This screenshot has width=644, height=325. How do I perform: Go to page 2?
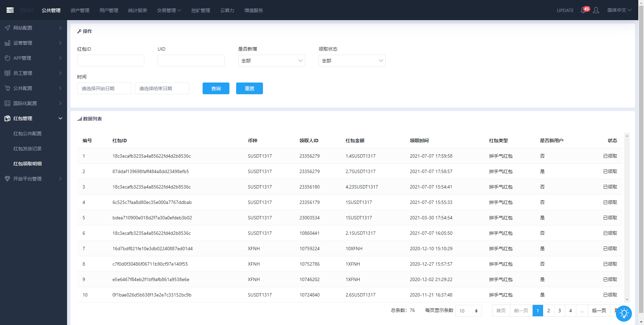549,311
